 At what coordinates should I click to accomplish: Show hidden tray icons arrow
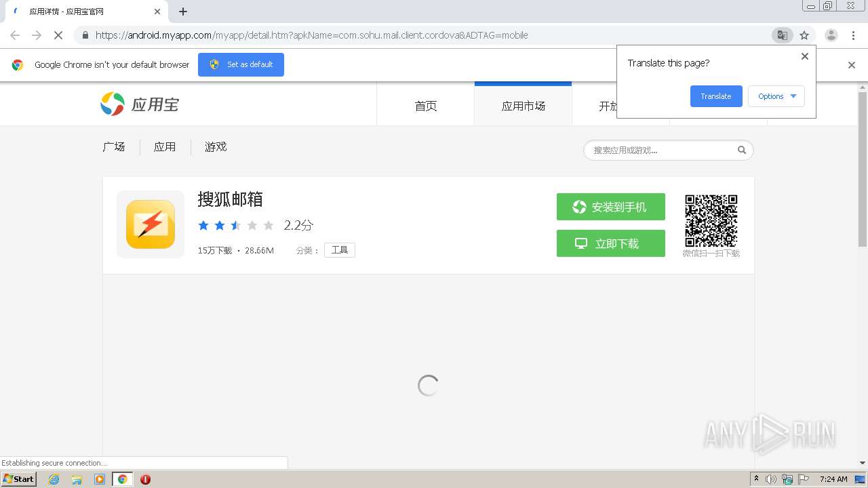[756, 479]
